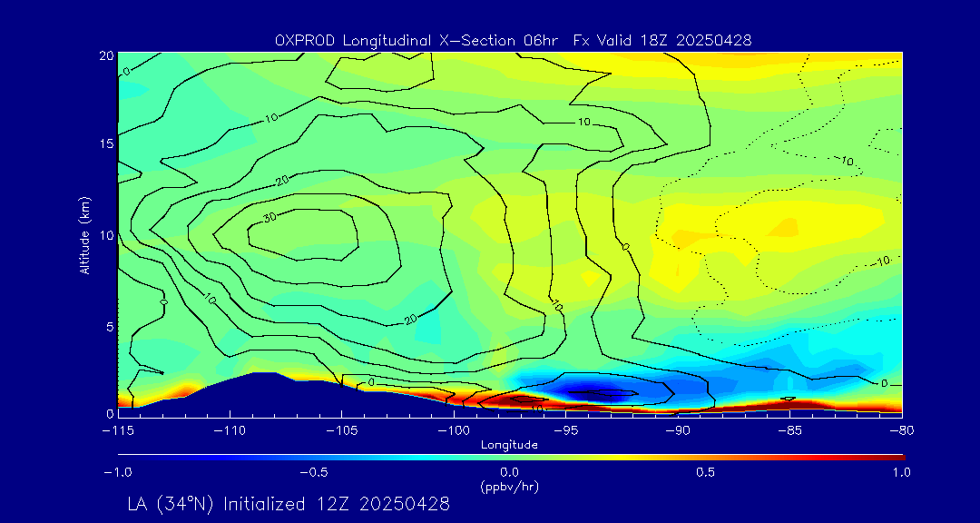Click the colorbar -0.5 label
The height and width of the screenshot is (523, 980).
314,472
